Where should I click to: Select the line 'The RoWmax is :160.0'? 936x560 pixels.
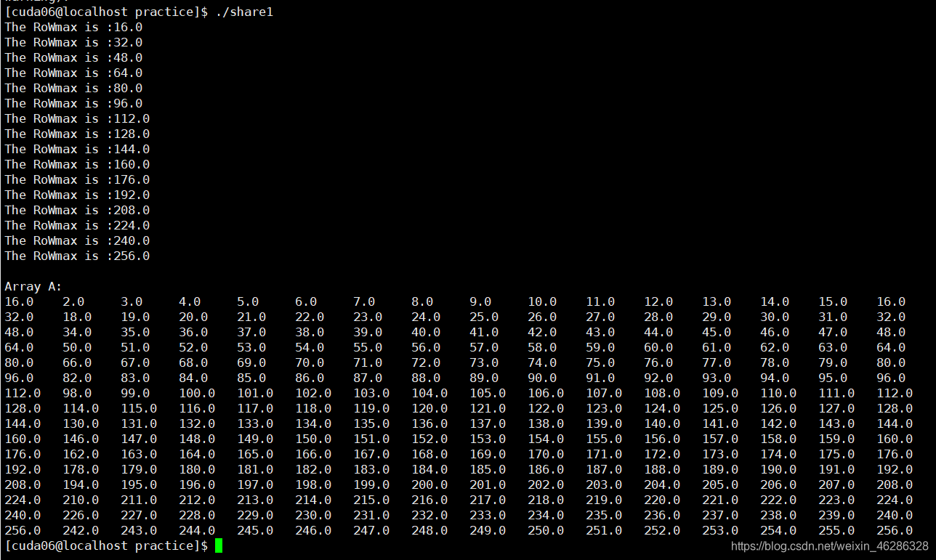pos(77,165)
